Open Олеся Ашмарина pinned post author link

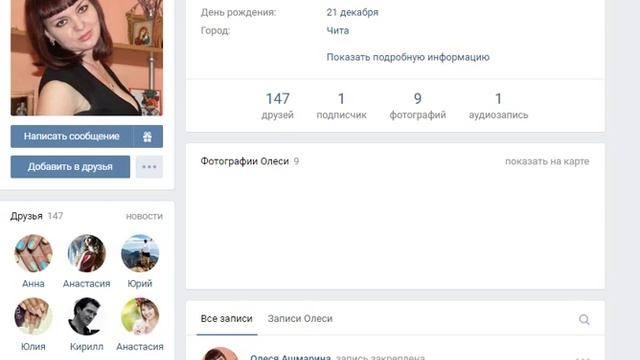[x=290, y=357]
